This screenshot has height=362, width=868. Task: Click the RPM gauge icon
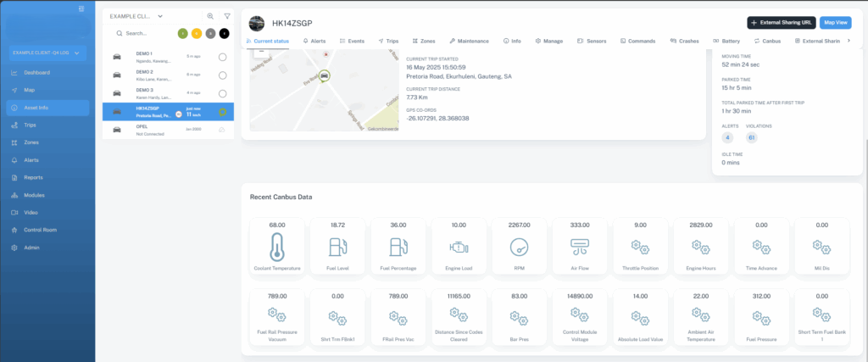coord(519,247)
